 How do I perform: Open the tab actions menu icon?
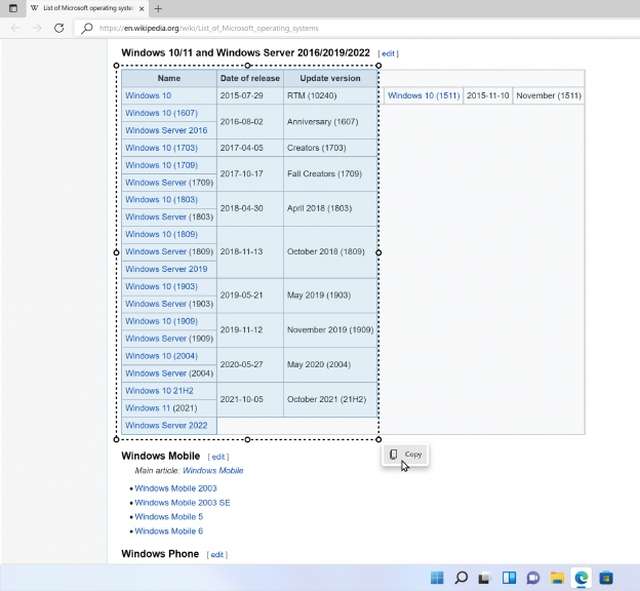(x=13, y=8)
